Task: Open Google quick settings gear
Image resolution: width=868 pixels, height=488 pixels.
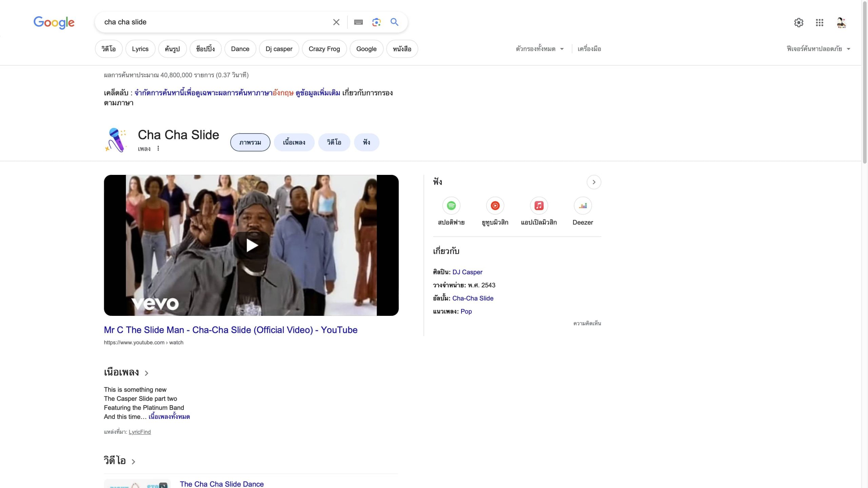Action: (798, 23)
